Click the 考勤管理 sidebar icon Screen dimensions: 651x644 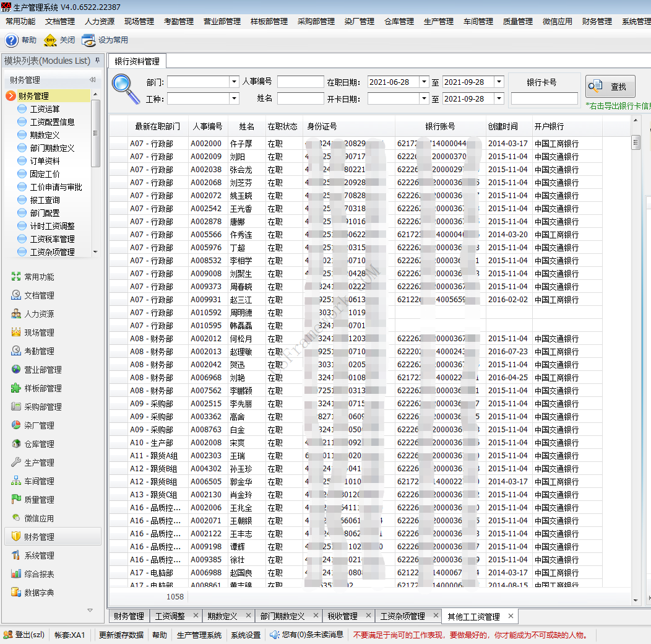[x=15, y=351]
